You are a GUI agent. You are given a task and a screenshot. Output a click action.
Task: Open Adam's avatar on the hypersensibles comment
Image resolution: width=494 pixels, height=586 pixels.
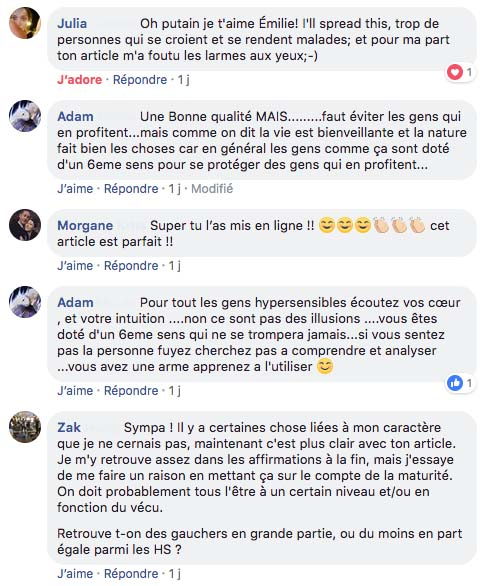(x=25, y=302)
